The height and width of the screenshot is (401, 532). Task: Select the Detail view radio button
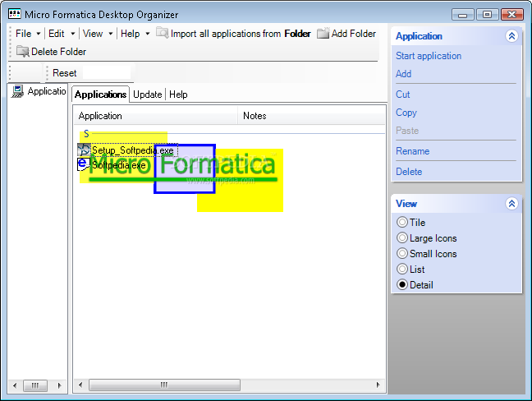[402, 284]
